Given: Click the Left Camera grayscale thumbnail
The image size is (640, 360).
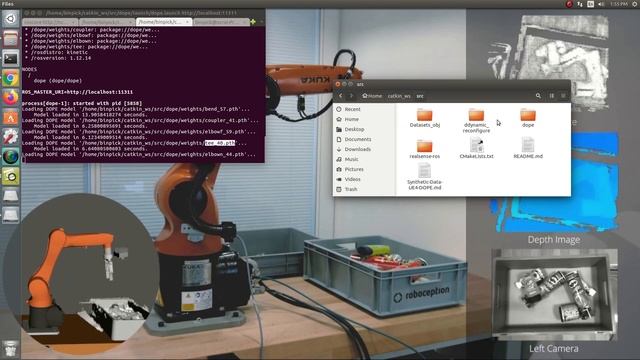Looking at the screenshot, I should click(x=554, y=295).
